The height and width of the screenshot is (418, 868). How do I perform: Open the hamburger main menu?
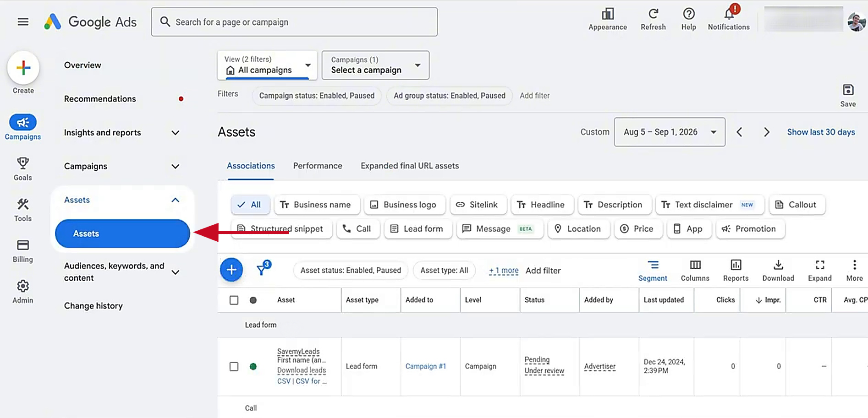(23, 22)
